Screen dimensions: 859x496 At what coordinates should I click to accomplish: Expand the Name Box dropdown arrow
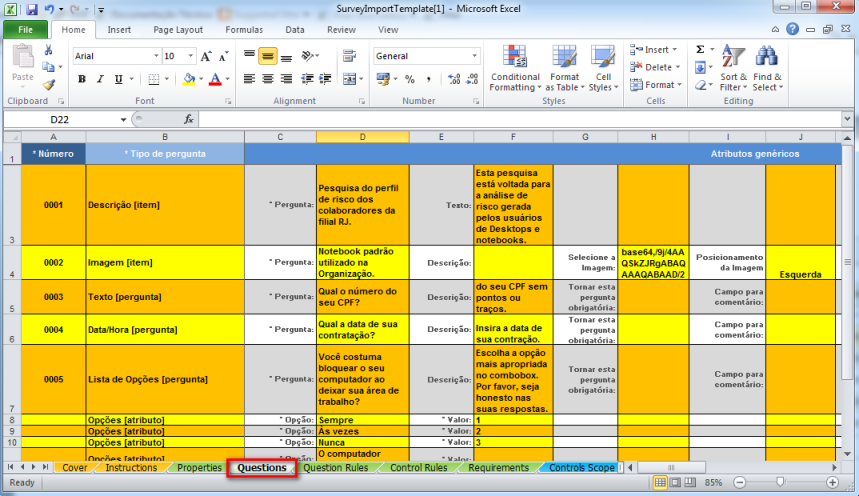point(123,119)
